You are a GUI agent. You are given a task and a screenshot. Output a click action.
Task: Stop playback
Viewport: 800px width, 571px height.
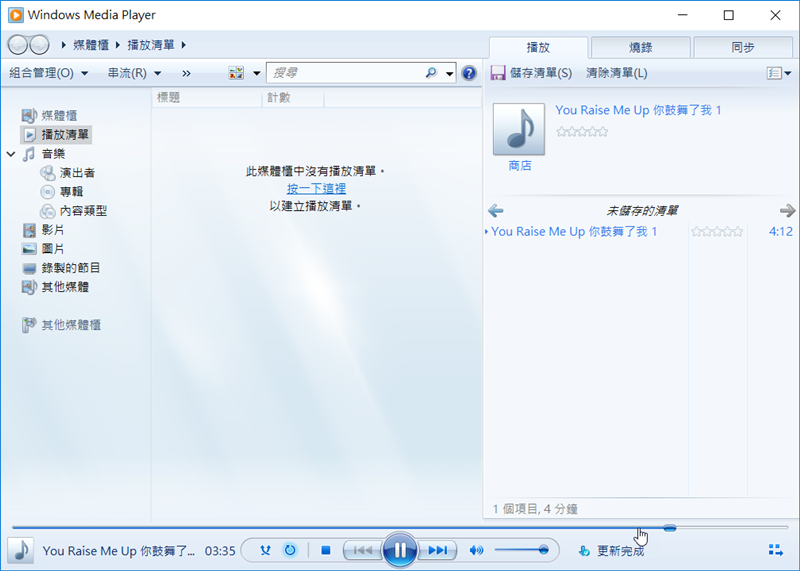click(326, 550)
